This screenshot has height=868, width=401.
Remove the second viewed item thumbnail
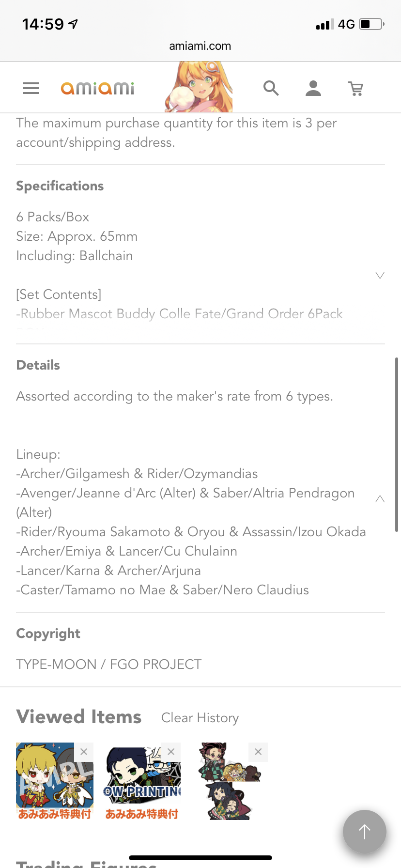pos(171,752)
